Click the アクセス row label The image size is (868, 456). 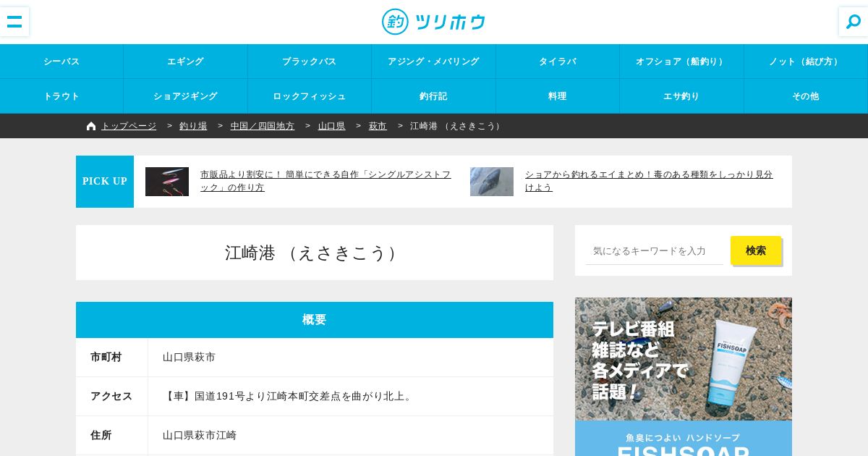[111, 396]
